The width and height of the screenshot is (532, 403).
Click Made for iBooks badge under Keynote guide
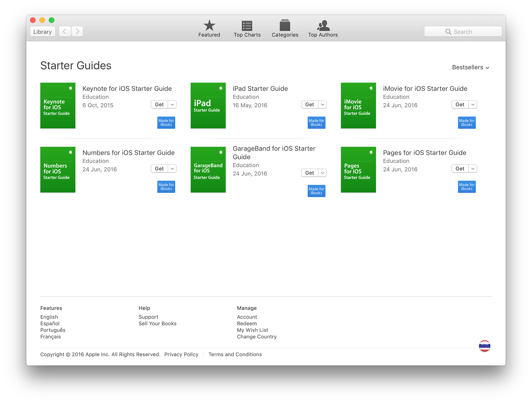click(166, 123)
